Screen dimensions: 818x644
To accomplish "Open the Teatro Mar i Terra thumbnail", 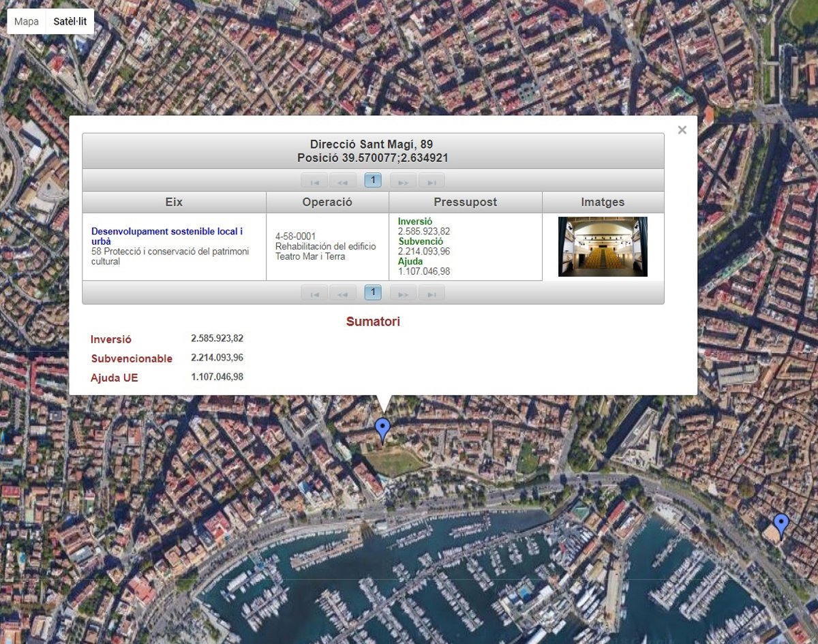I will [603, 247].
